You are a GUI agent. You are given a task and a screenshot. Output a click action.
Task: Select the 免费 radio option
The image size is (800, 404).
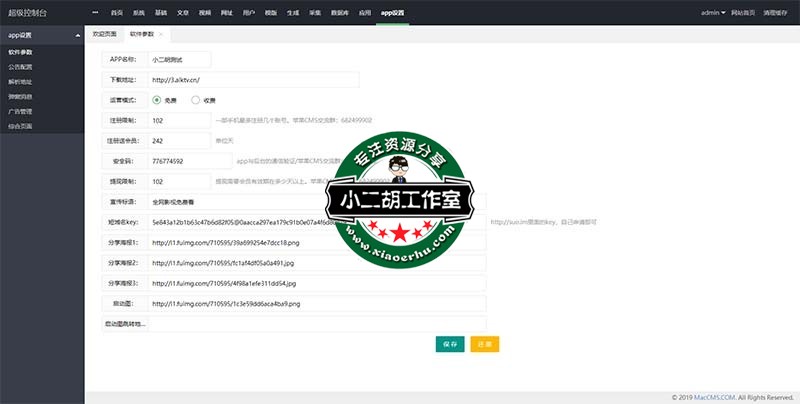coord(157,100)
